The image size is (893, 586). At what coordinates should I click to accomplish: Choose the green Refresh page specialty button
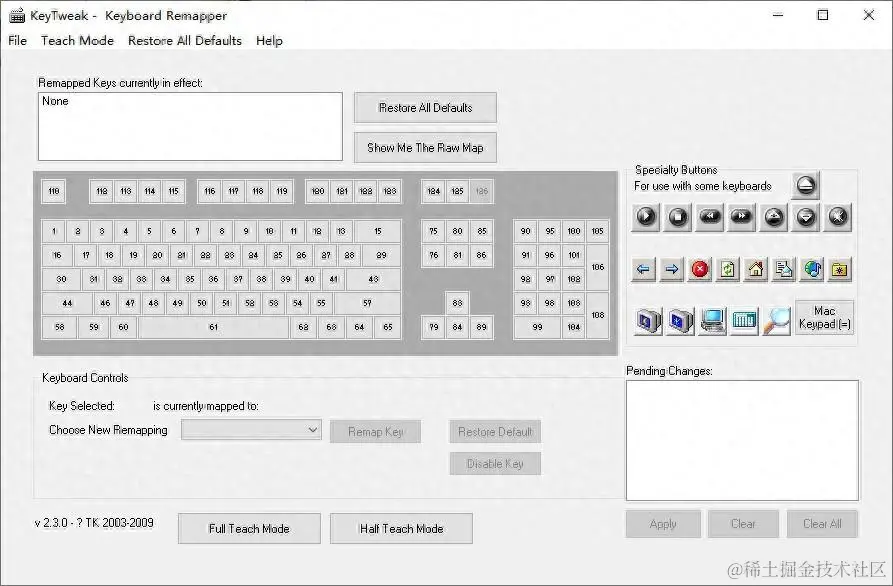728,269
